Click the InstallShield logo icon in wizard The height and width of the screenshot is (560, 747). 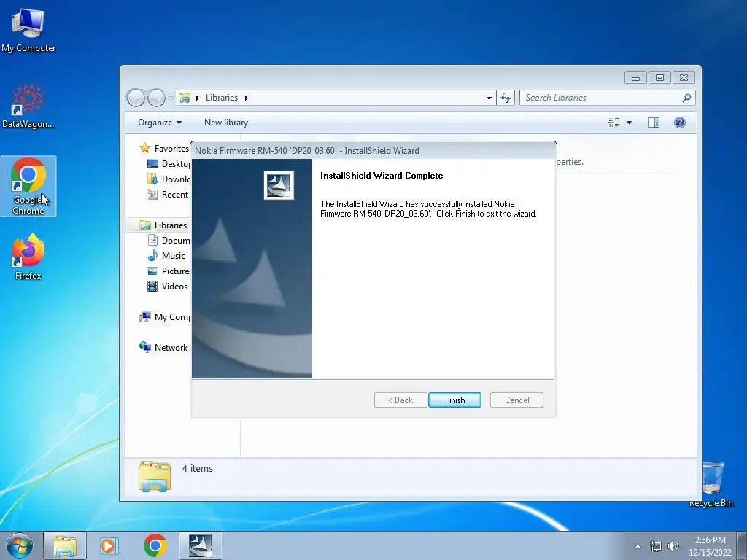tap(279, 185)
